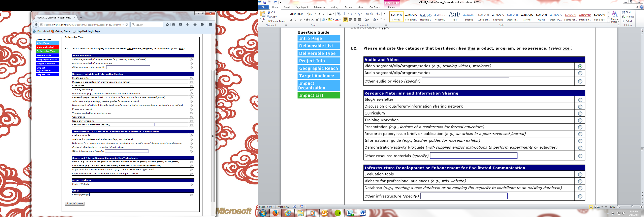Click the show paragraph marks icon
The height and width of the screenshot is (217, 644).
(x=385, y=14)
